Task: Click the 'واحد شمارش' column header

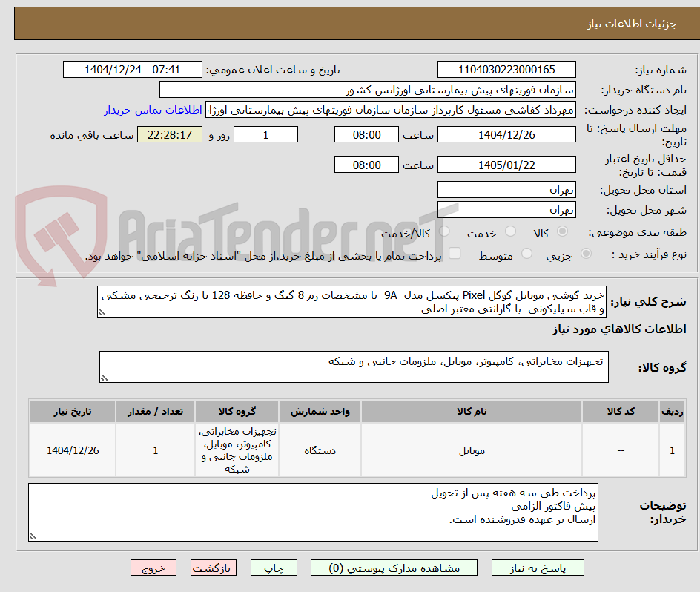Action: [320, 412]
